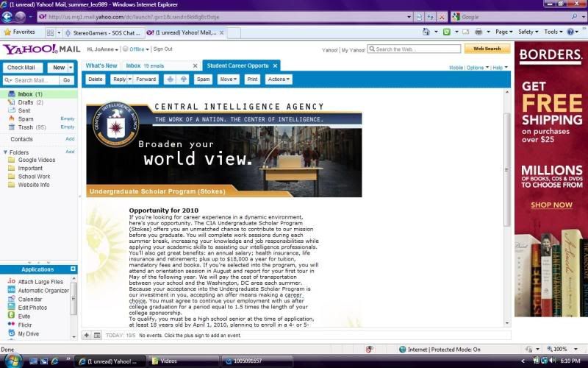588x368 pixels.
Task: Close the Inbox tab
Action: click(195, 66)
